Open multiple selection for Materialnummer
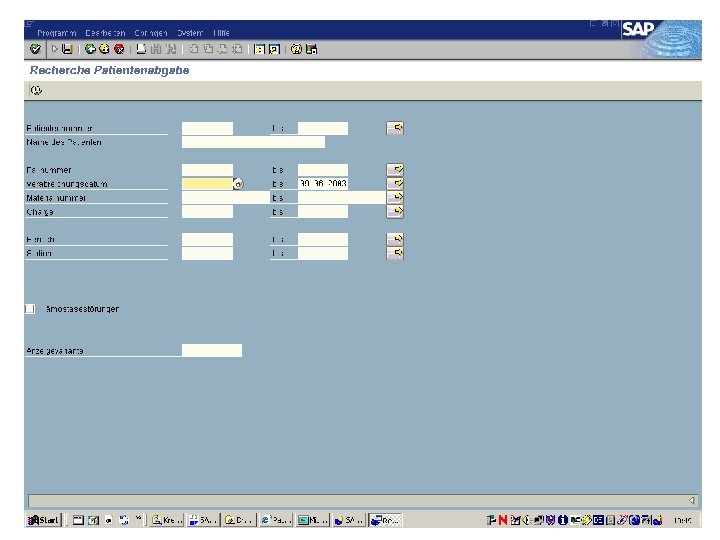Image resolution: width=720 pixels, height=540 pixels. pyautogui.click(x=395, y=197)
